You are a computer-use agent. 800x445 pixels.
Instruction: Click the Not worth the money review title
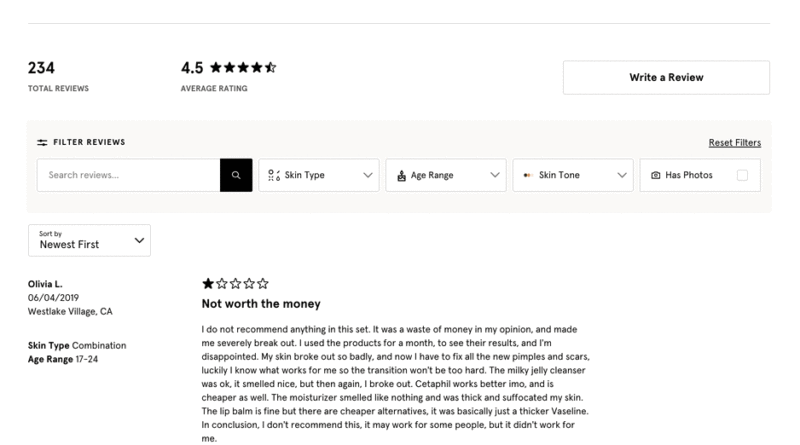click(261, 304)
